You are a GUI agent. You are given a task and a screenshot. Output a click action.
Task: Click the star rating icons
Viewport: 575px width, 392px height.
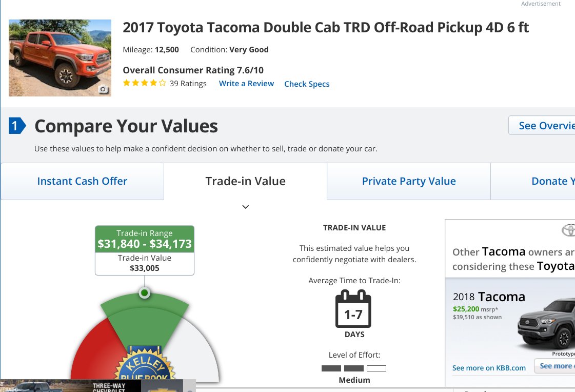145,83
